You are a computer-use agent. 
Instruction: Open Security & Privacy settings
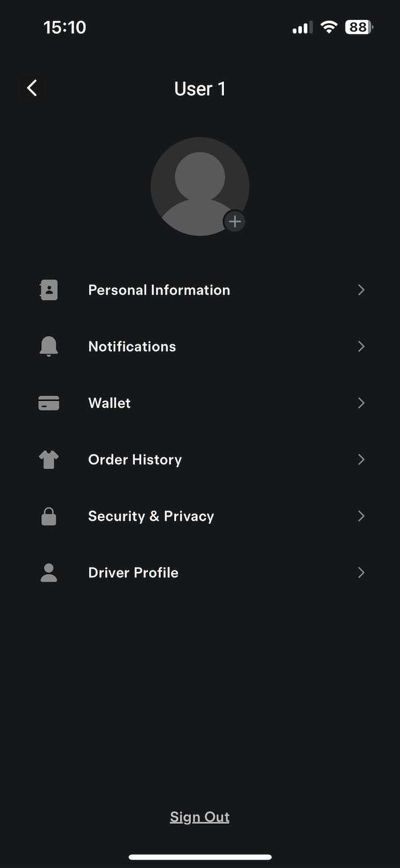coord(361,516)
